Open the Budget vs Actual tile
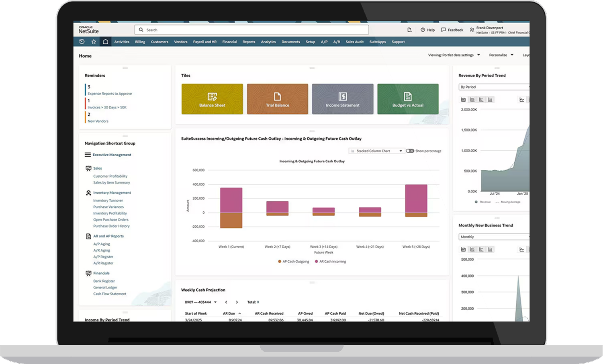Viewport: 603px width, 364px height. 408,99
